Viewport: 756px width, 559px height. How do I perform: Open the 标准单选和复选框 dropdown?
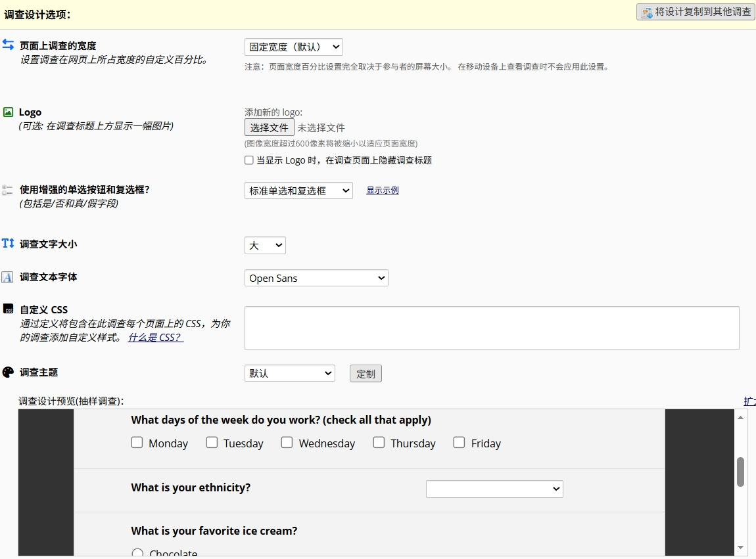click(x=298, y=191)
